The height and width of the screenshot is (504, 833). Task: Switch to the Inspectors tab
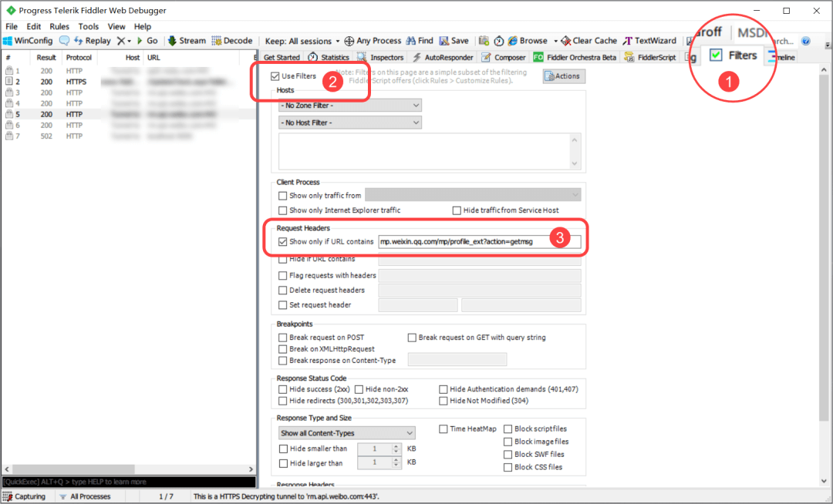coord(380,57)
